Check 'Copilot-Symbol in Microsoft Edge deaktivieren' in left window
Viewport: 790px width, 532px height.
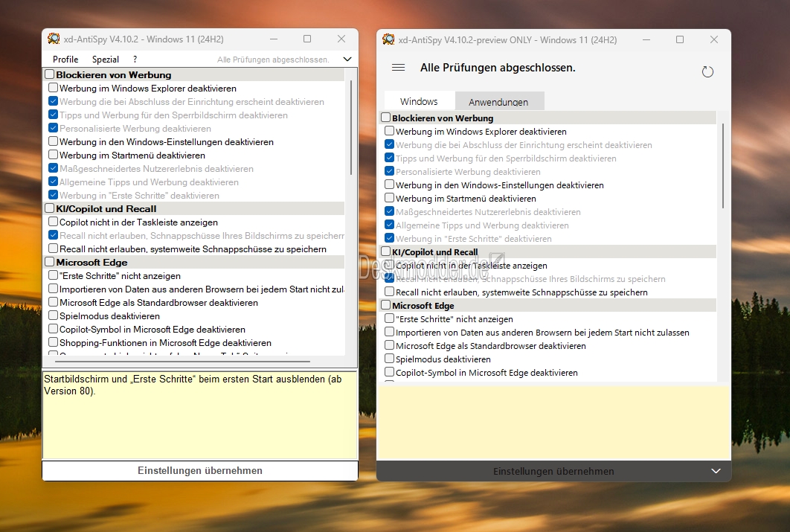point(53,328)
